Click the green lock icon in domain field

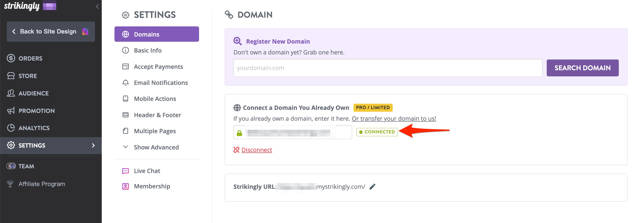pyautogui.click(x=240, y=133)
